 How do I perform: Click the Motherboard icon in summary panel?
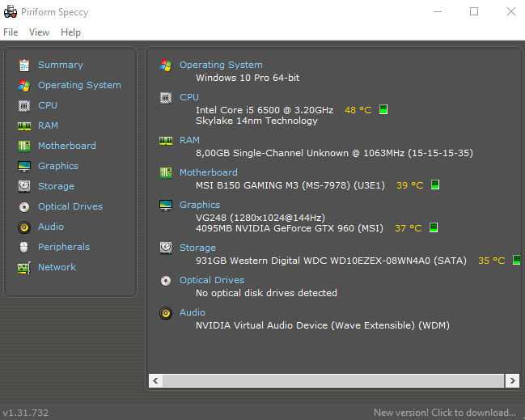(x=166, y=173)
